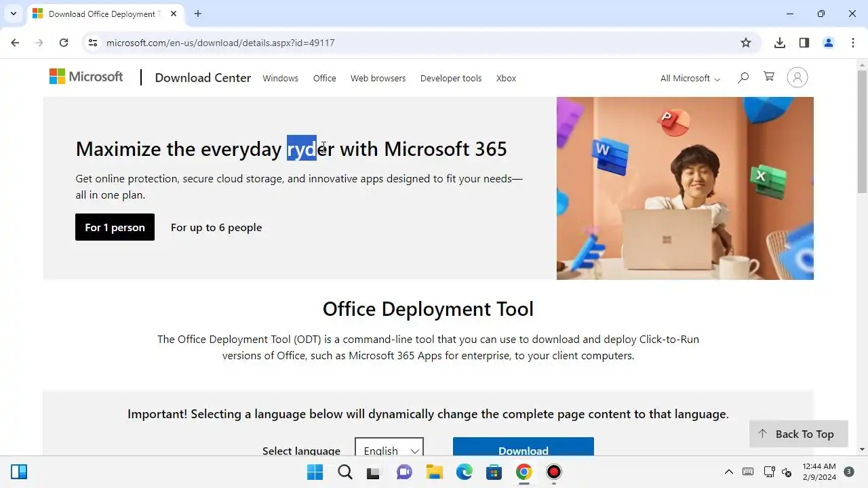
Task: Go to Download Center home link
Action: (203, 77)
